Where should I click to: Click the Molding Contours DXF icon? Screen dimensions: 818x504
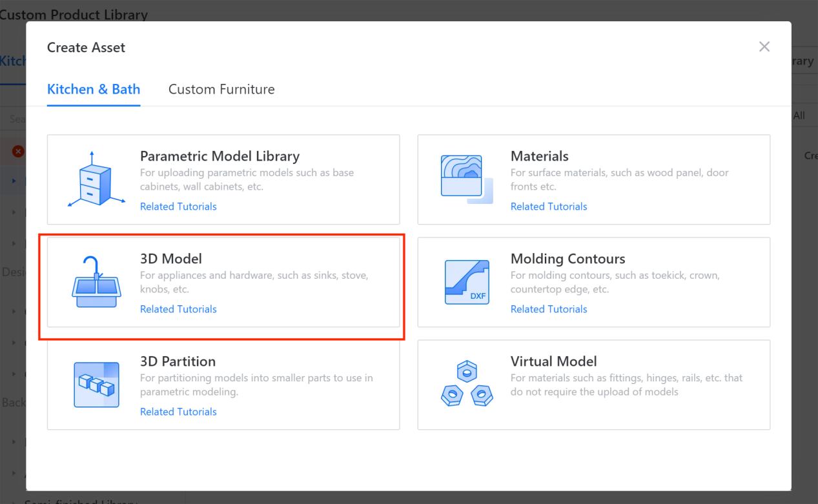tap(466, 281)
